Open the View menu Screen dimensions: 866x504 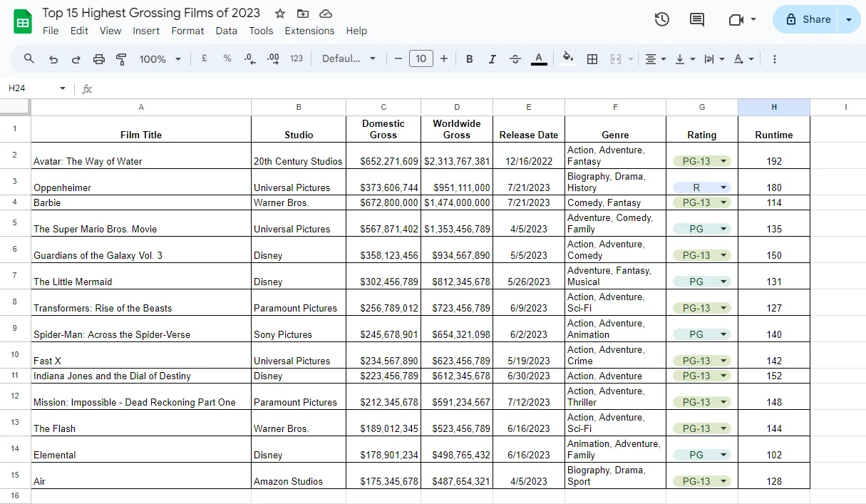(110, 31)
